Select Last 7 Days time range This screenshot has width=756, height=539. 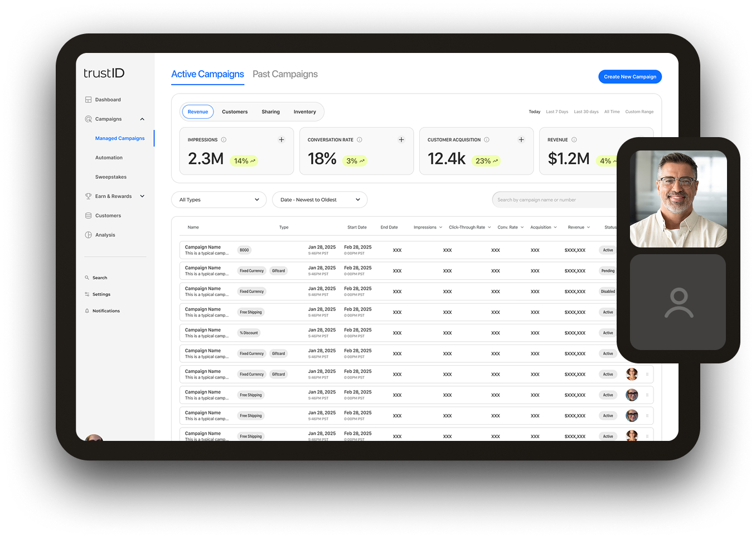coord(557,112)
